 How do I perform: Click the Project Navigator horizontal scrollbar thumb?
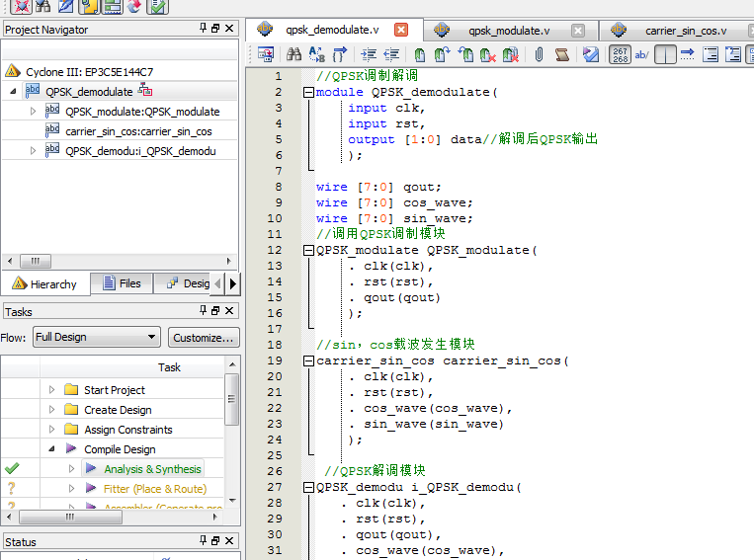(36, 262)
